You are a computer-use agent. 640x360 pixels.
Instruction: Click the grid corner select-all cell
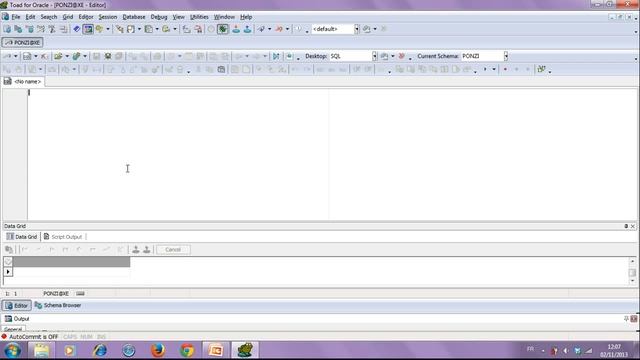click(8, 262)
